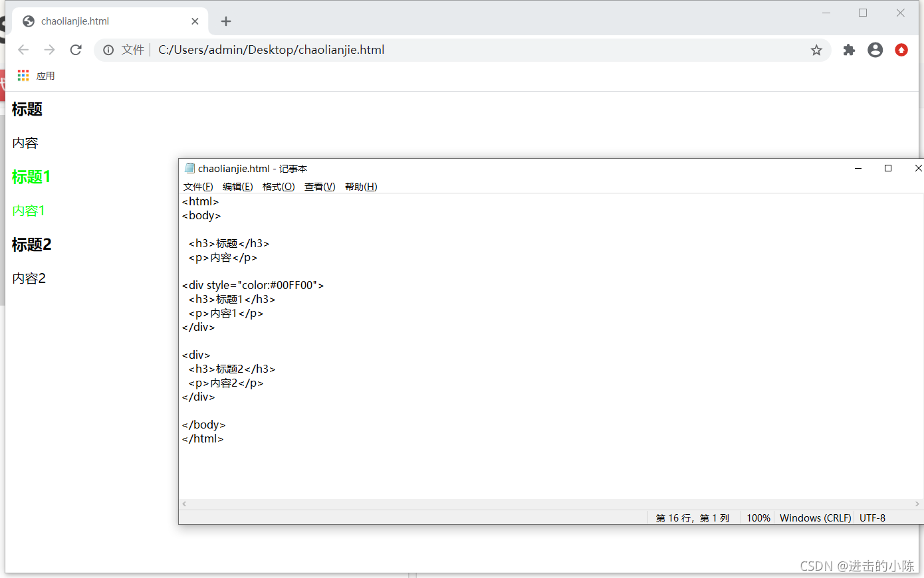924x578 pixels.
Task: Click the red Chrome update icon
Action: click(901, 50)
